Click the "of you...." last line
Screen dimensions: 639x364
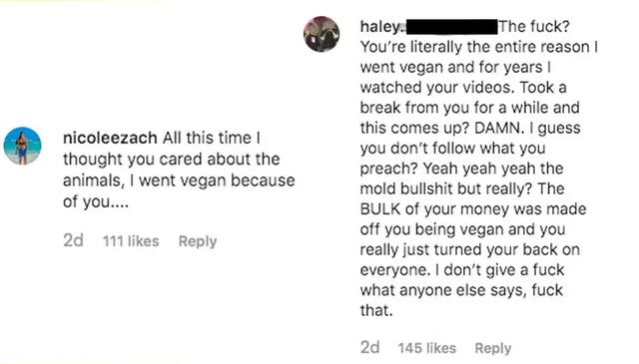96,201
